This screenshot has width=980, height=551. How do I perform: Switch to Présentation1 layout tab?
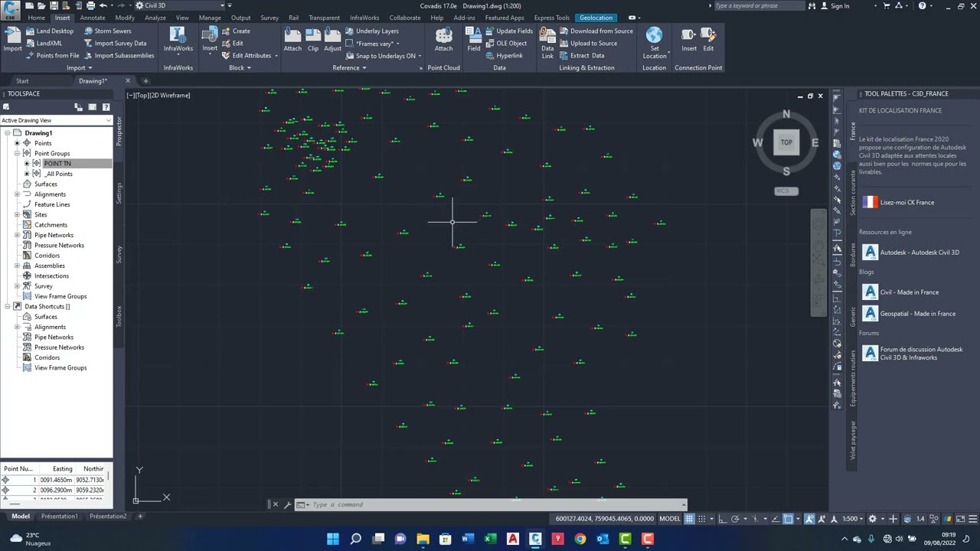click(x=60, y=517)
